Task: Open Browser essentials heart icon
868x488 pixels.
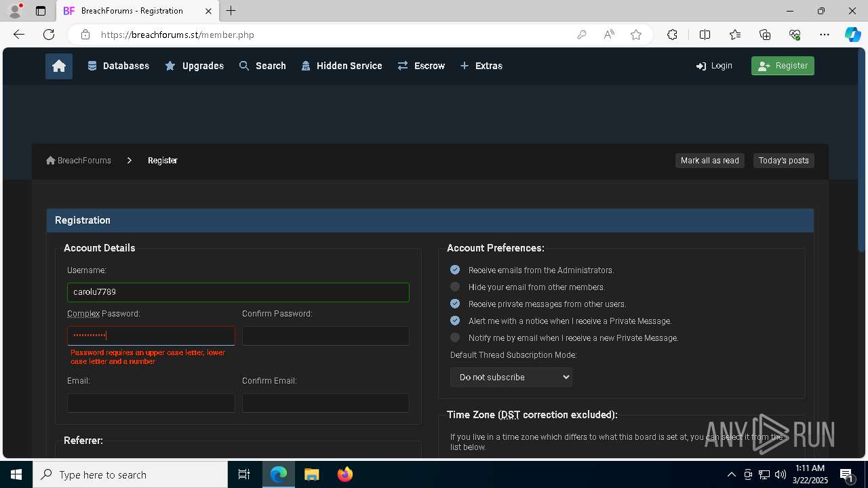Action: point(795,35)
